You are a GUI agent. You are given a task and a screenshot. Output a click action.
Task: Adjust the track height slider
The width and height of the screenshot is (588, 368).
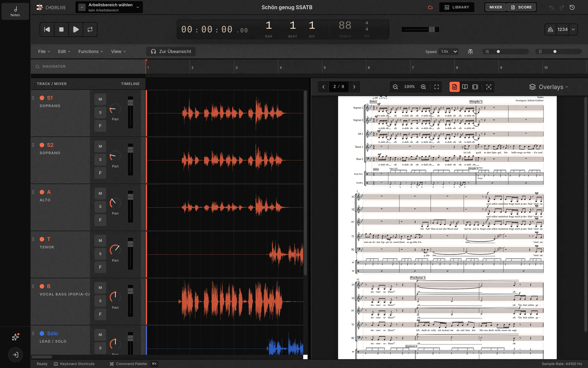559,52
